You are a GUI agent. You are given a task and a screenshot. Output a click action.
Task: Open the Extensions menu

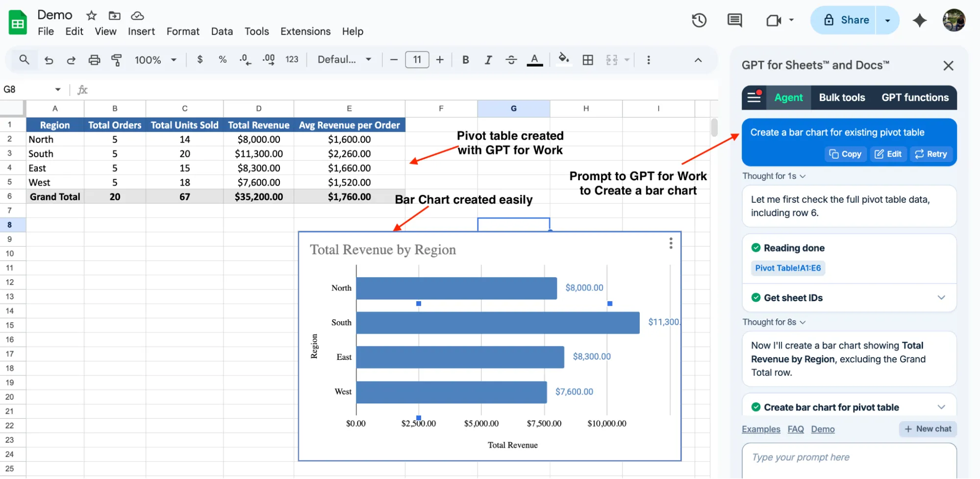point(305,31)
